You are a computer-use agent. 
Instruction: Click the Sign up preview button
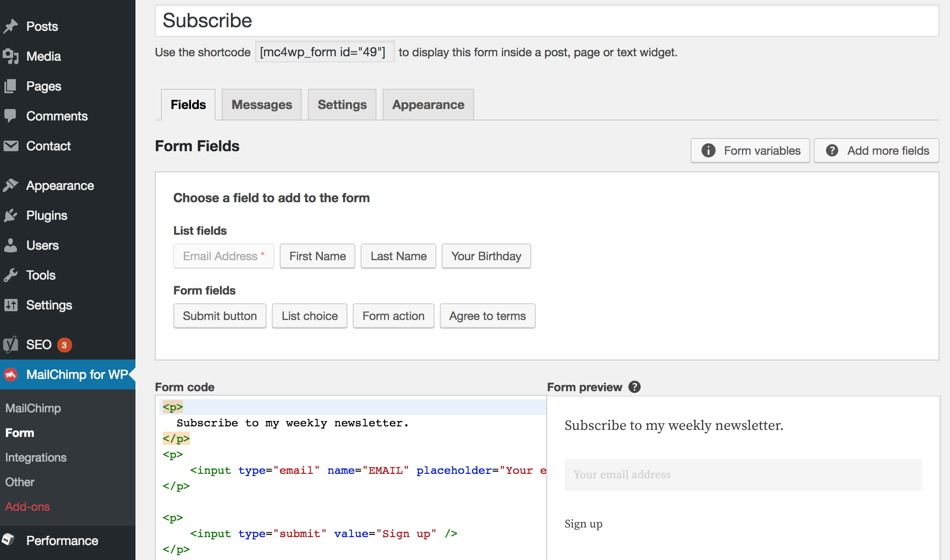pyautogui.click(x=584, y=524)
